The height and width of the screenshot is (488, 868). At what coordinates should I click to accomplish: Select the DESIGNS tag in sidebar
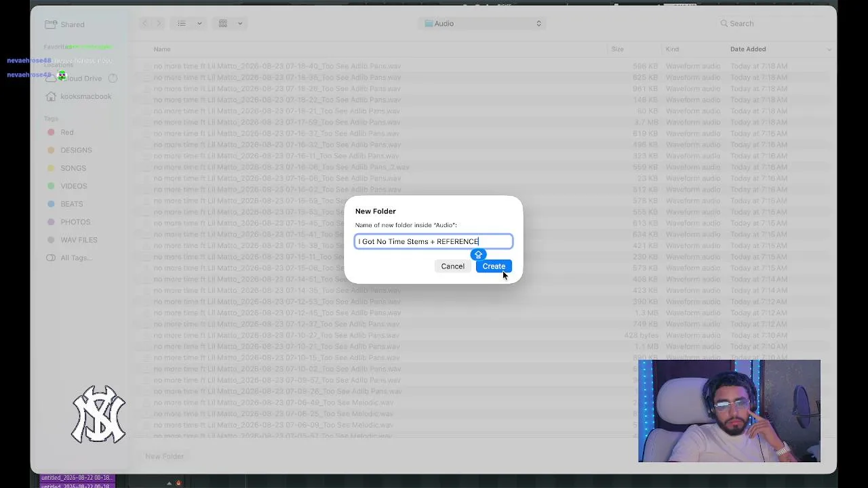click(x=68, y=150)
